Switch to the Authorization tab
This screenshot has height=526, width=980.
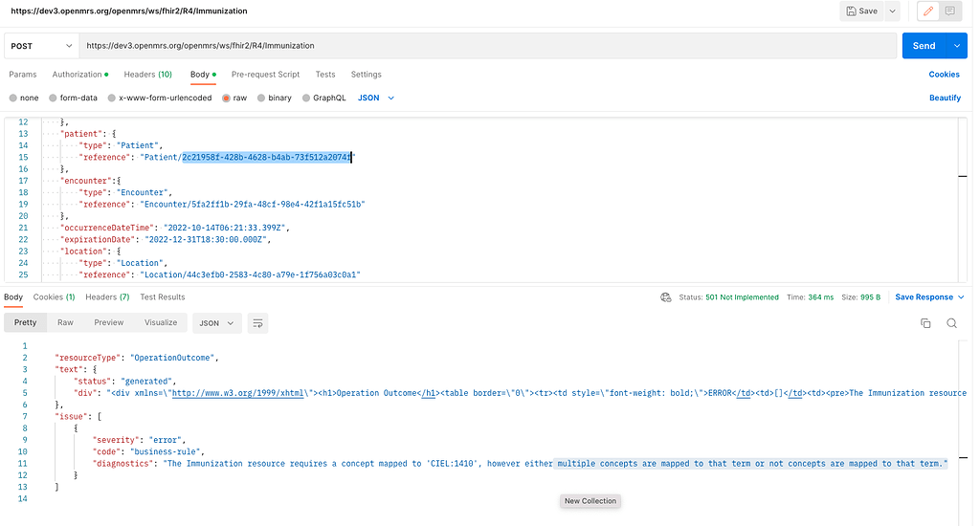(78, 75)
